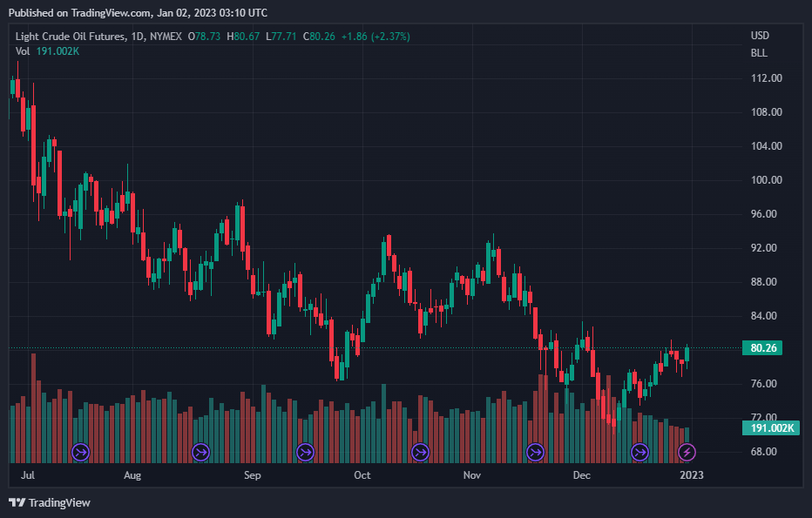This screenshot has width=812, height=518.
Task: Click the Published on TradingView.com caption
Action: 138,13
